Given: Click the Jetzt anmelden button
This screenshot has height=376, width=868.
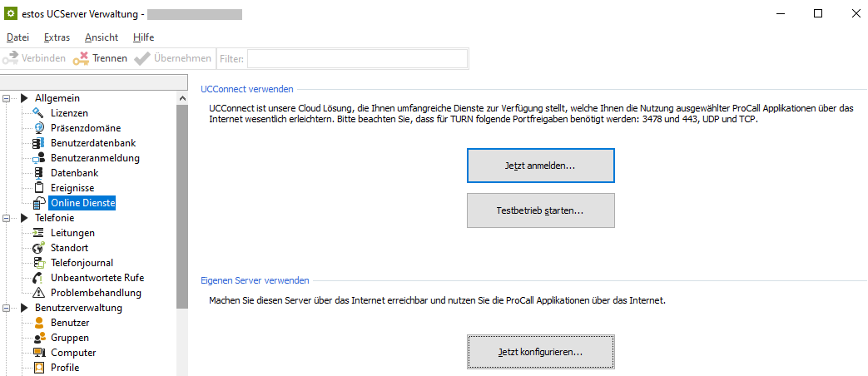Looking at the screenshot, I should coord(541,166).
